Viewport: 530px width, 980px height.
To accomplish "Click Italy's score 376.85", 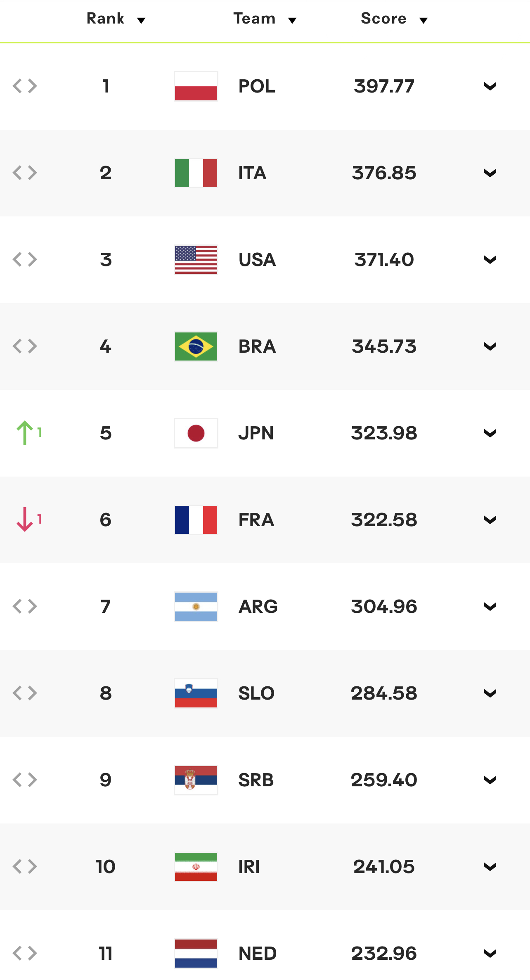I will (384, 173).
